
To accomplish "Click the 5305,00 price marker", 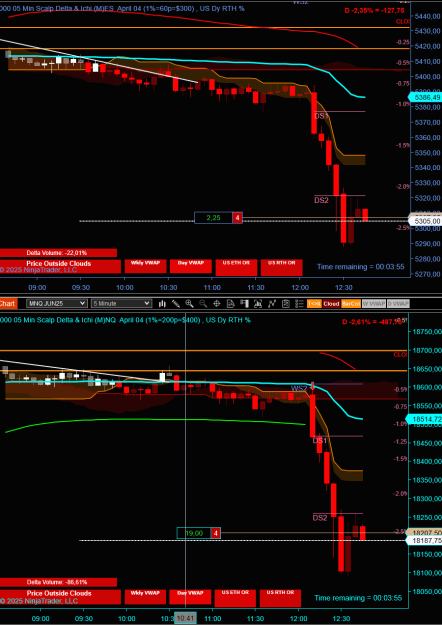I will 425,221.
